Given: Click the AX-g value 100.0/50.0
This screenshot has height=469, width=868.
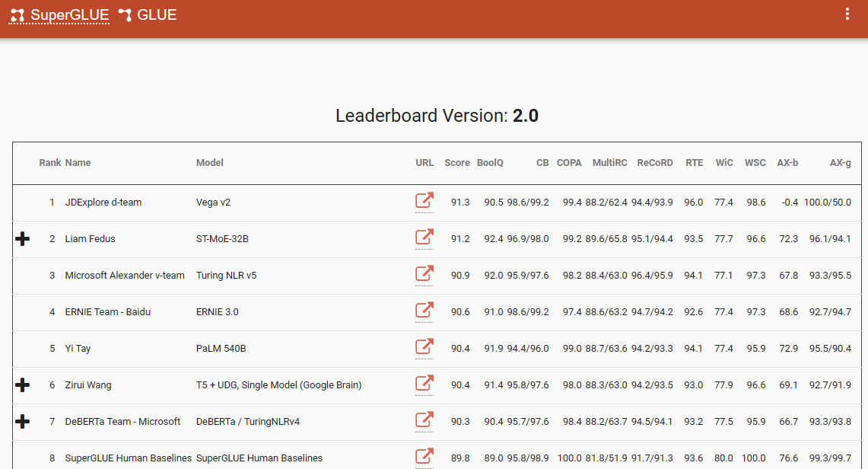Looking at the screenshot, I should point(828,202).
